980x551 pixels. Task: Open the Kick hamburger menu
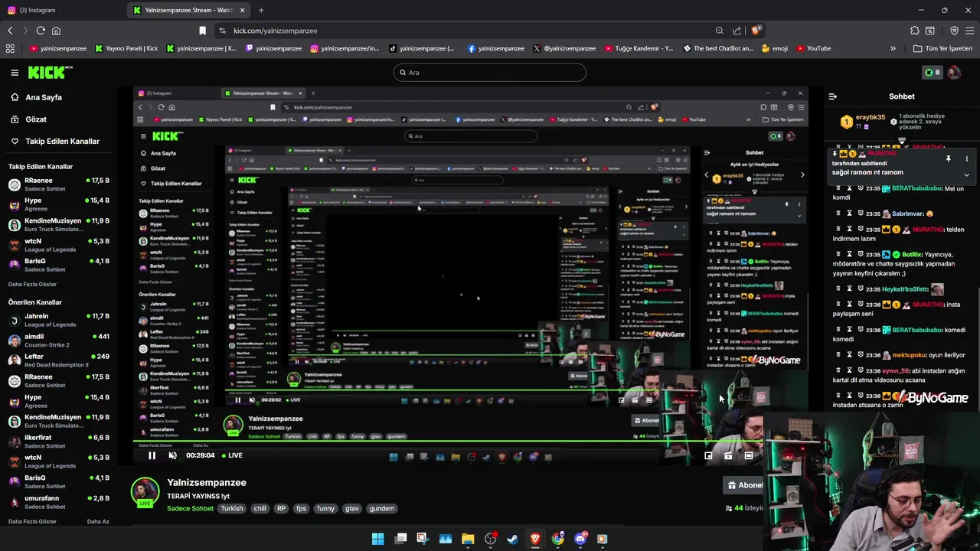coord(15,73)
